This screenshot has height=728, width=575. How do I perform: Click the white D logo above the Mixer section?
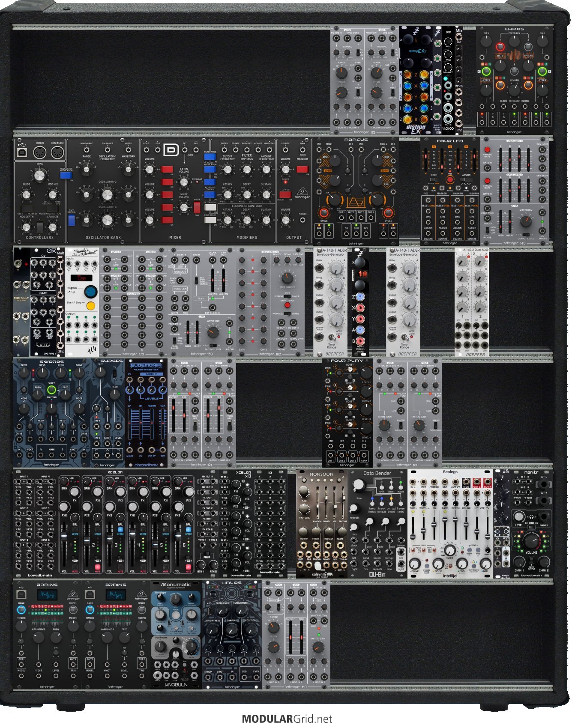pos(171,150)
